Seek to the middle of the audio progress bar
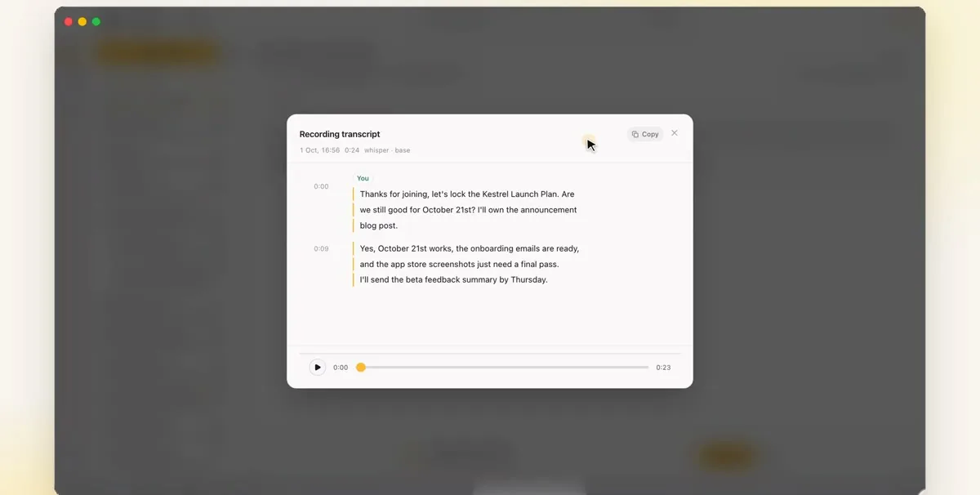 coord(502,368)
